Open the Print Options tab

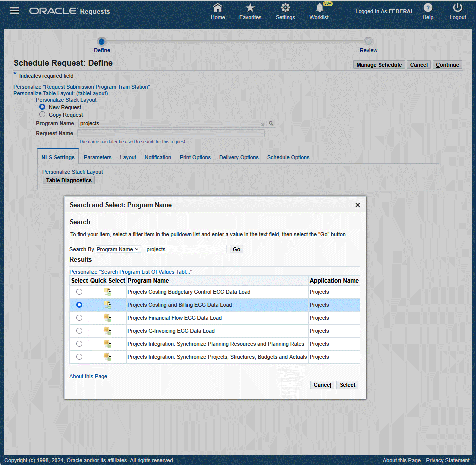point(195,157)
